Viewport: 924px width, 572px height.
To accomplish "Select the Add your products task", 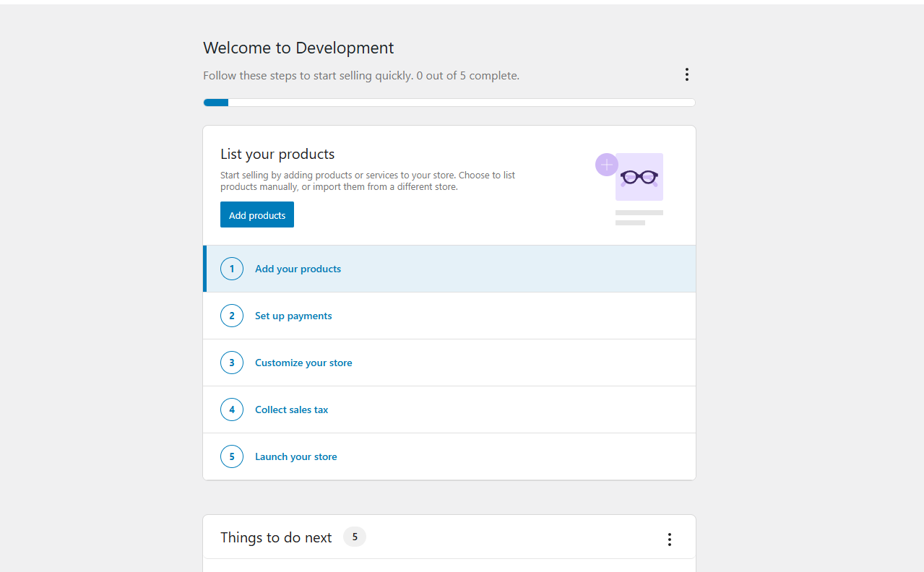I will 298,269.
